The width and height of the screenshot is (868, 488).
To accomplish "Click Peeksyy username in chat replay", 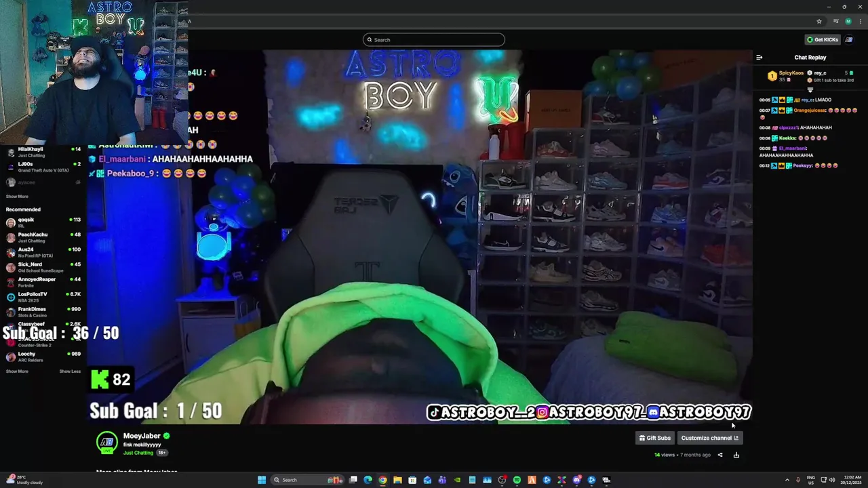I will (802, 165).
